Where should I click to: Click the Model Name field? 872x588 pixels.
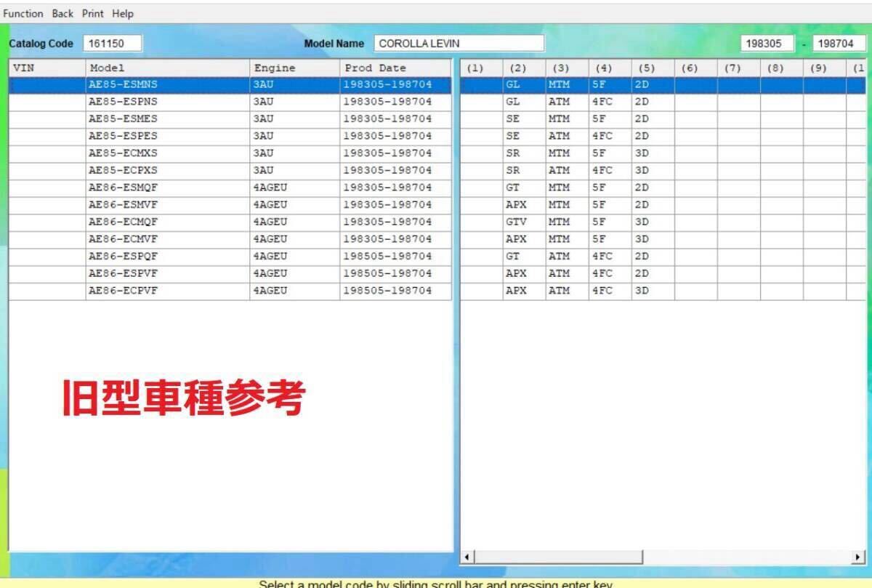(x=459, y=44)
